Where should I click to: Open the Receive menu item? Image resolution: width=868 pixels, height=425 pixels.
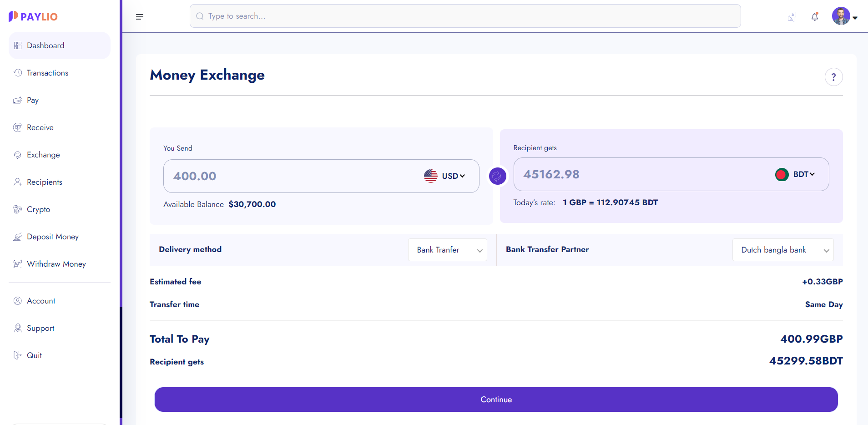tap(60, 127)
